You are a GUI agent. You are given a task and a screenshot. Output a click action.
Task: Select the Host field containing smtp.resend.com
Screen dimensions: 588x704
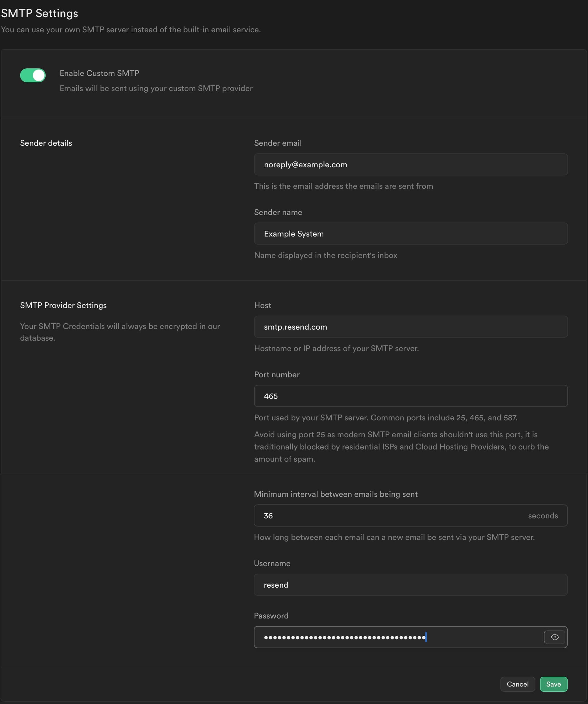(410, 326)
